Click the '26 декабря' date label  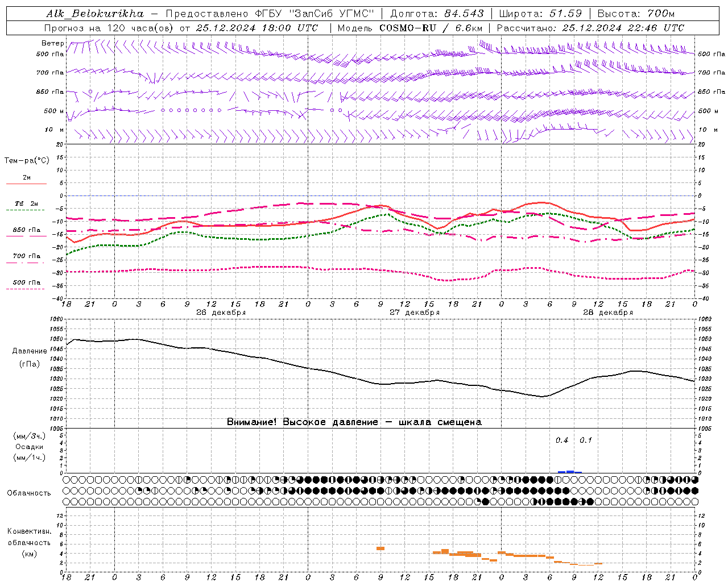(221, 313)
